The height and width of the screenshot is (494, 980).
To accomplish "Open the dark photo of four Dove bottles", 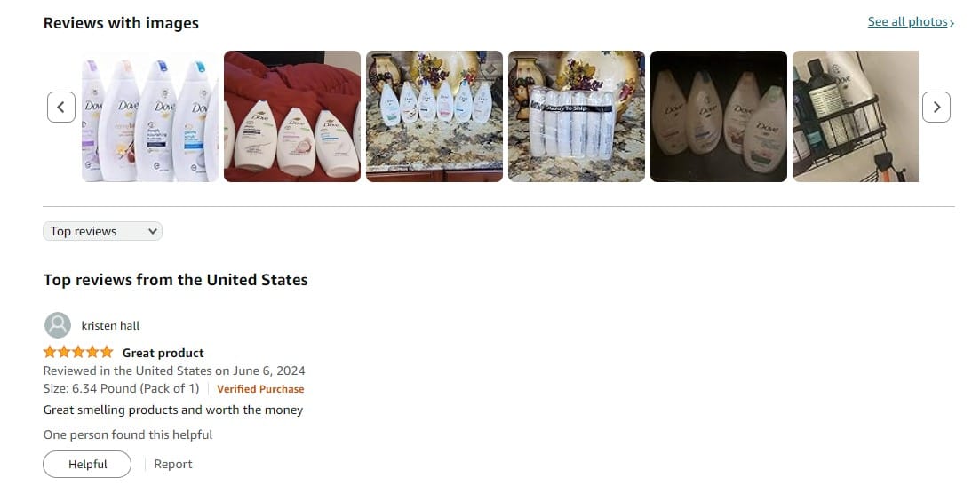I will click(x=719, y=116).
